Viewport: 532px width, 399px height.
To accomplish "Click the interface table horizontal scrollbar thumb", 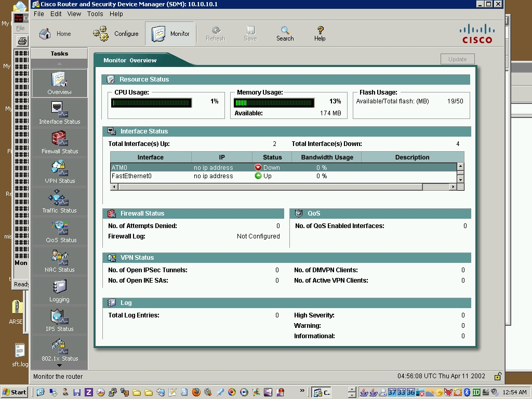I will tap(270, 187).
